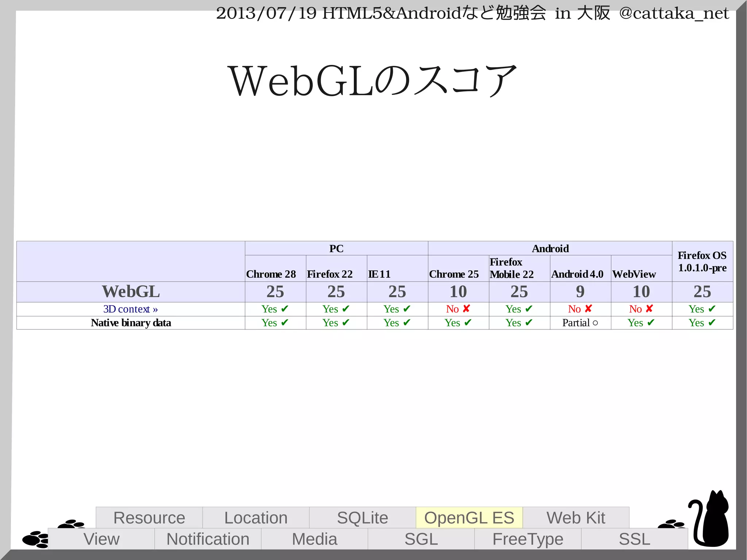
Task: Open the Resource tab
Action: pos(149,518)
